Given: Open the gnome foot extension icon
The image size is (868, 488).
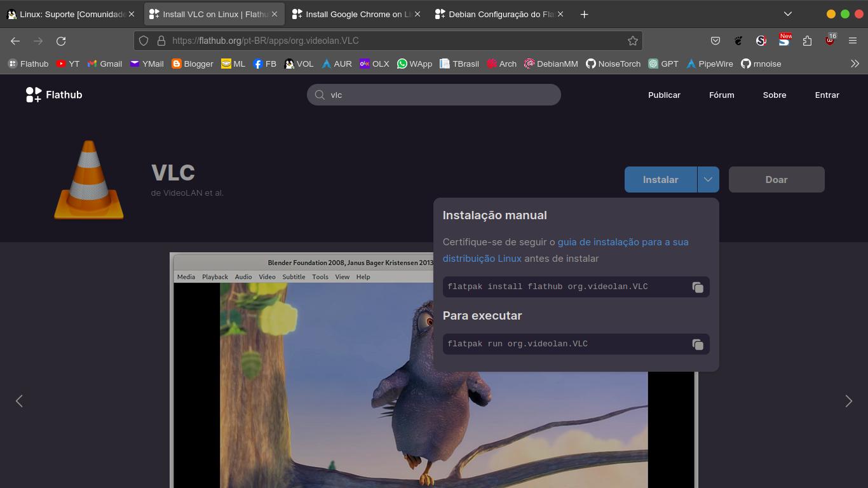Looking at the screenshot, I should pyautogui.click(x=738, y=41).
